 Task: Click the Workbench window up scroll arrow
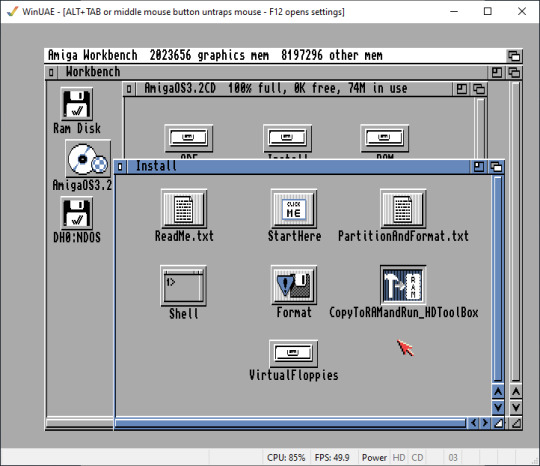click(516, 392)
